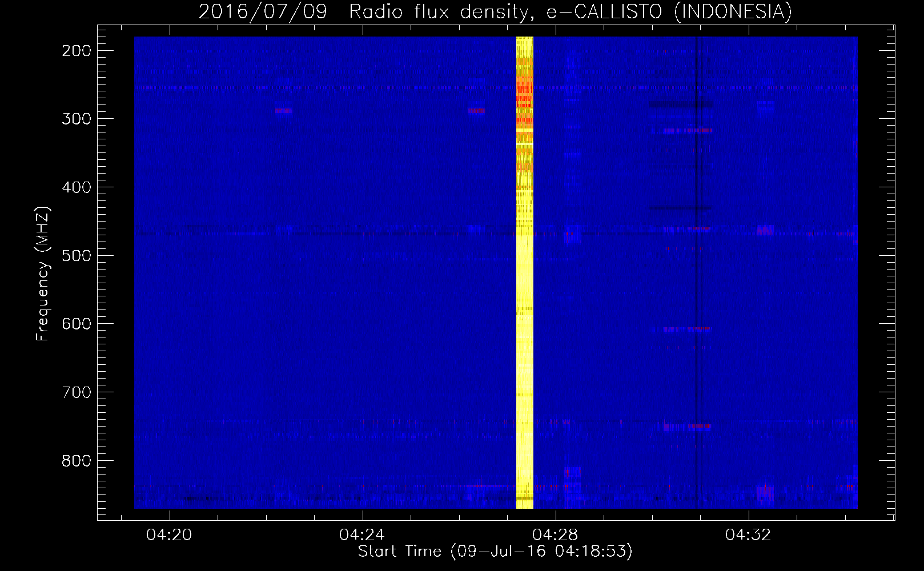Click the 04:28 time tick label
Screen dimensions: 924x571
(555, 535)
